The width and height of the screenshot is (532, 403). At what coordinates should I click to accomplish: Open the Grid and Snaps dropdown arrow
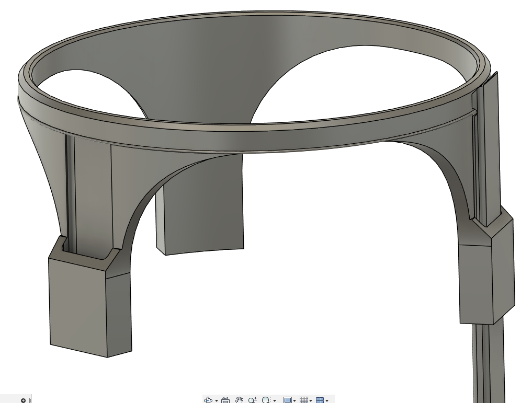click(311, 400)
